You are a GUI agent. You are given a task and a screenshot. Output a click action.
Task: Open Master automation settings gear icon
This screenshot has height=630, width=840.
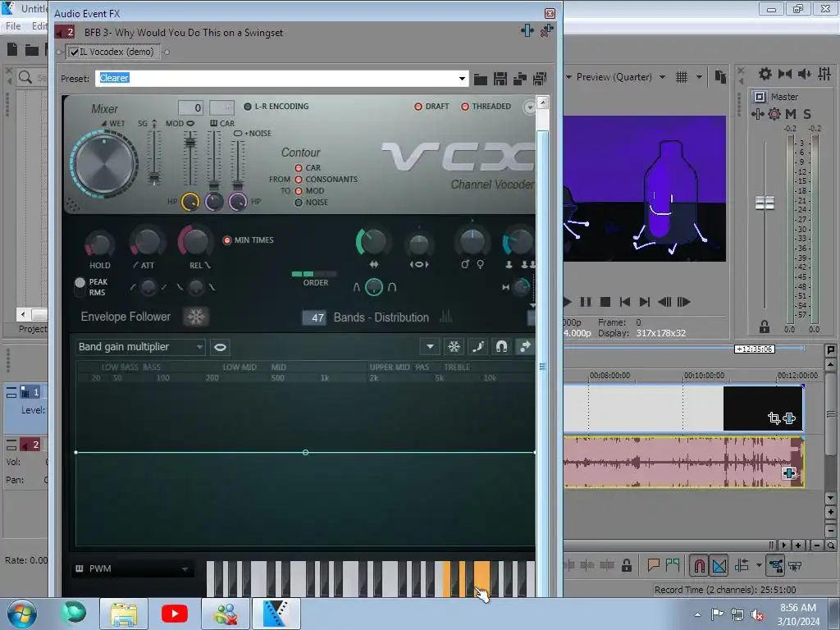point(774,114)
